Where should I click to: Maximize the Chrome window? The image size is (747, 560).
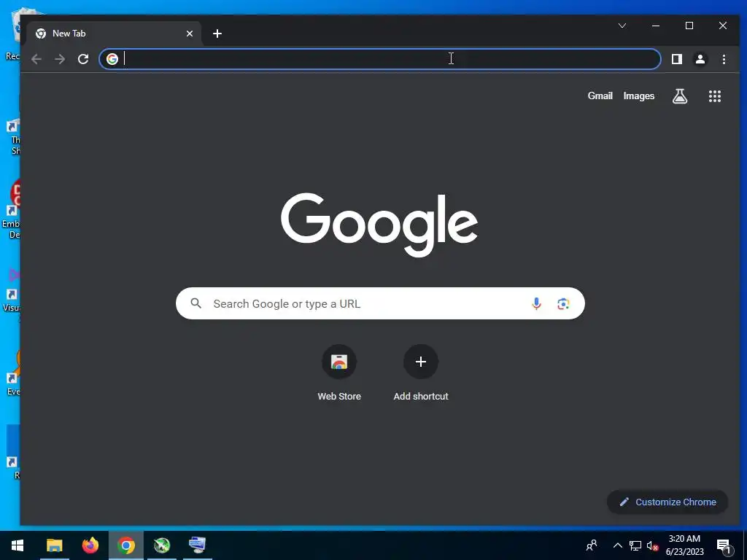[x=689, y=26]
